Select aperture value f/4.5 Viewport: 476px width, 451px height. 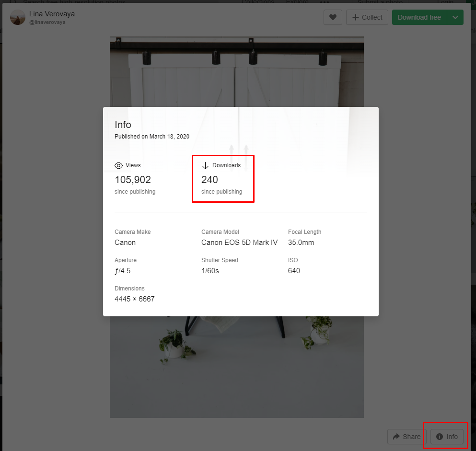coord(123,271)
